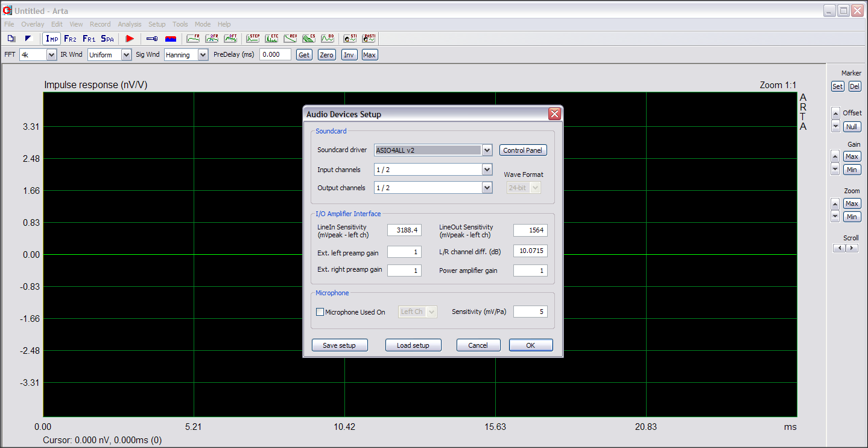Open the Tools menu
Image resolution: width=868 pixels, height=448 pixels.
180,24
